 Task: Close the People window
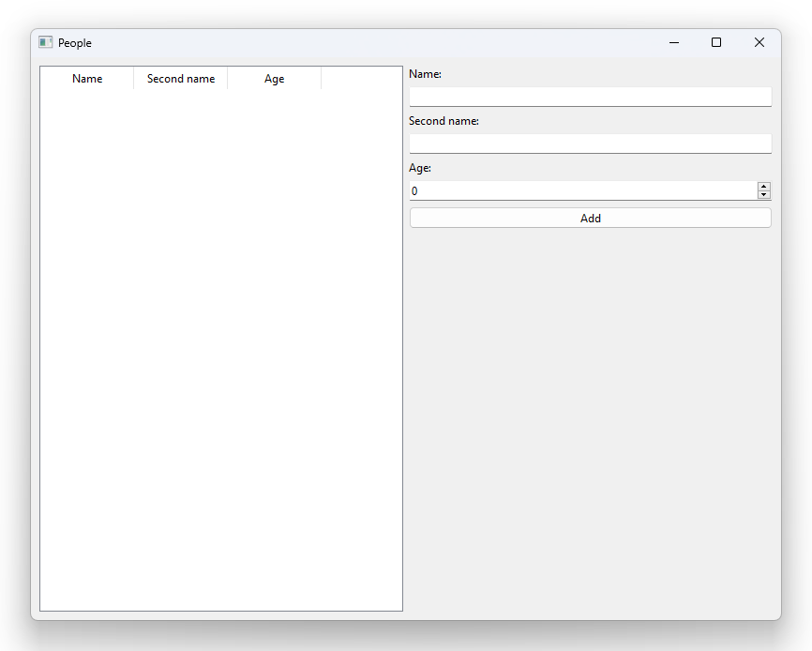[x=759, y=42]
